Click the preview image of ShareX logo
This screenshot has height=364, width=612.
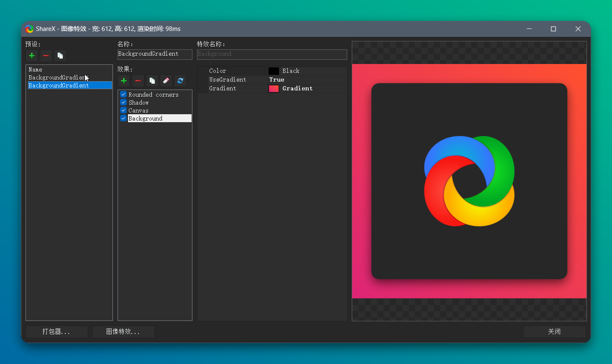coord(469,181)
